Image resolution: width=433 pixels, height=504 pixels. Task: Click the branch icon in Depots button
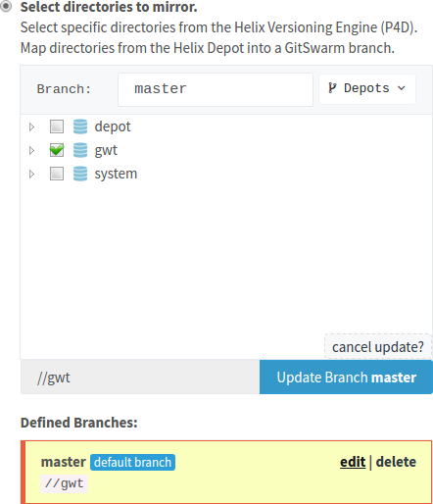click(332, 88)
